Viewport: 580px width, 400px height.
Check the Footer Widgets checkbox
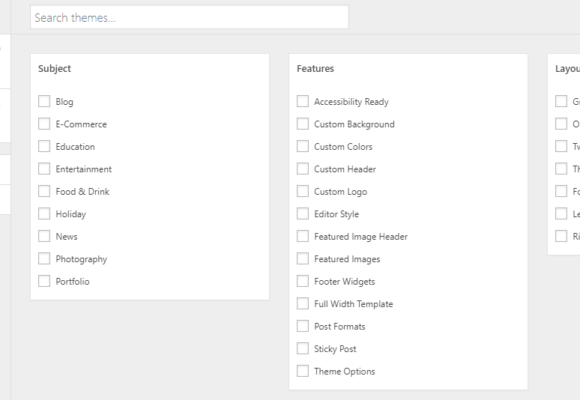303,281
